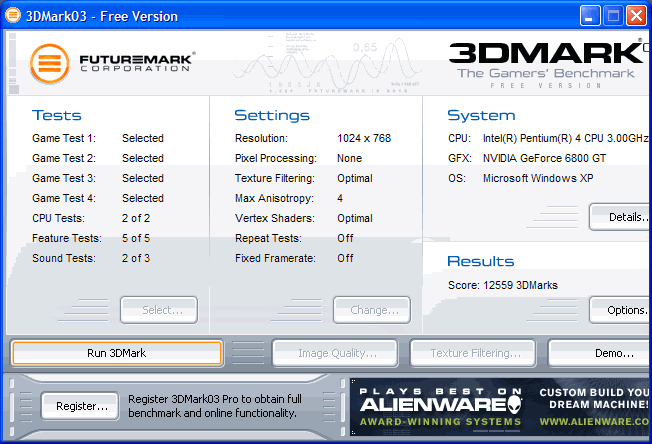Image resolution: width=652 pixels, height=444 pixels.
Task: Click Sound Tests 2 of 3 value
Action: click(136, 258)
